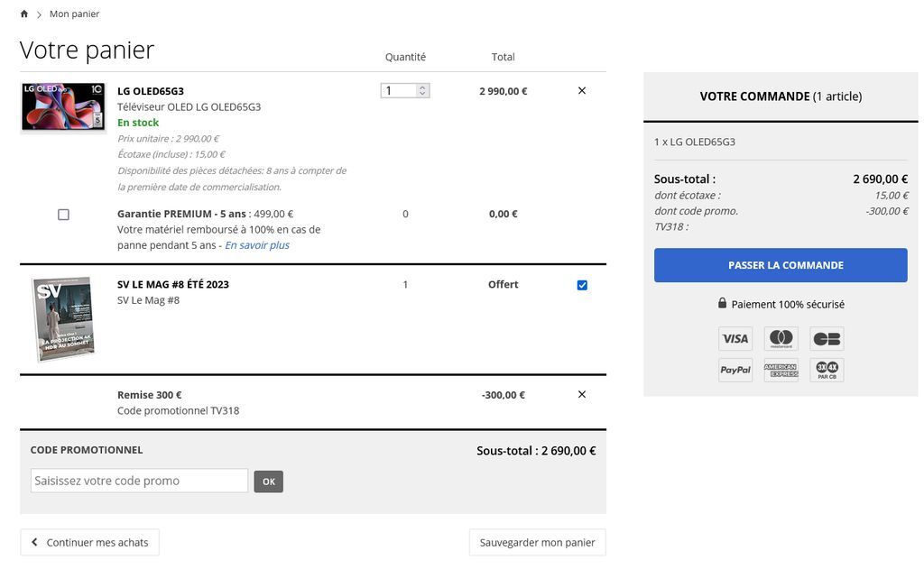Click the quantity field for LG OLED65G3
The image size is (924, 569).
click(x=399, y=91)
